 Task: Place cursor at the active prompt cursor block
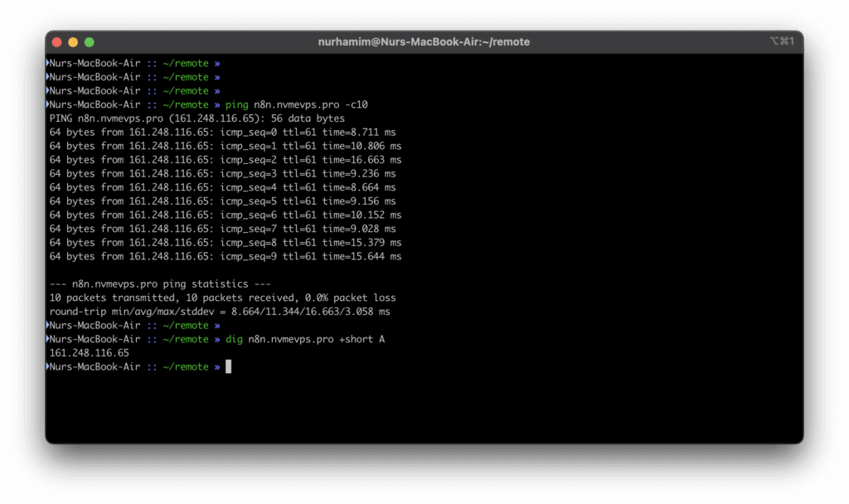point(228,366)
